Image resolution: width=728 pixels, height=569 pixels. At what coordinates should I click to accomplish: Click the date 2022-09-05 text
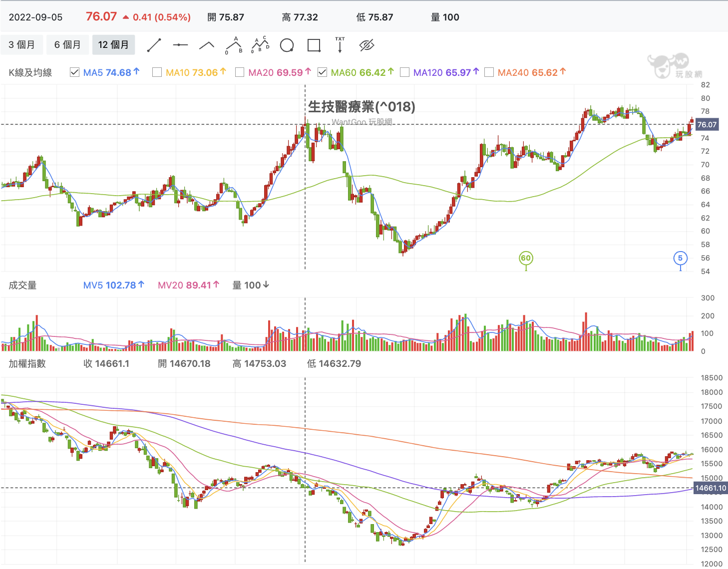coord(36,17)
